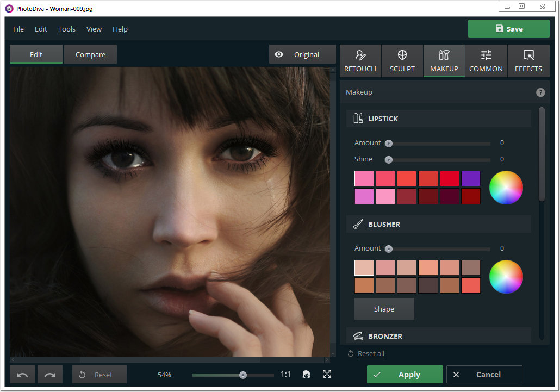Viewport: 560px width, 392px height.
Task: Click the zoom level slider handle
Action: click(x=243, y=375)
